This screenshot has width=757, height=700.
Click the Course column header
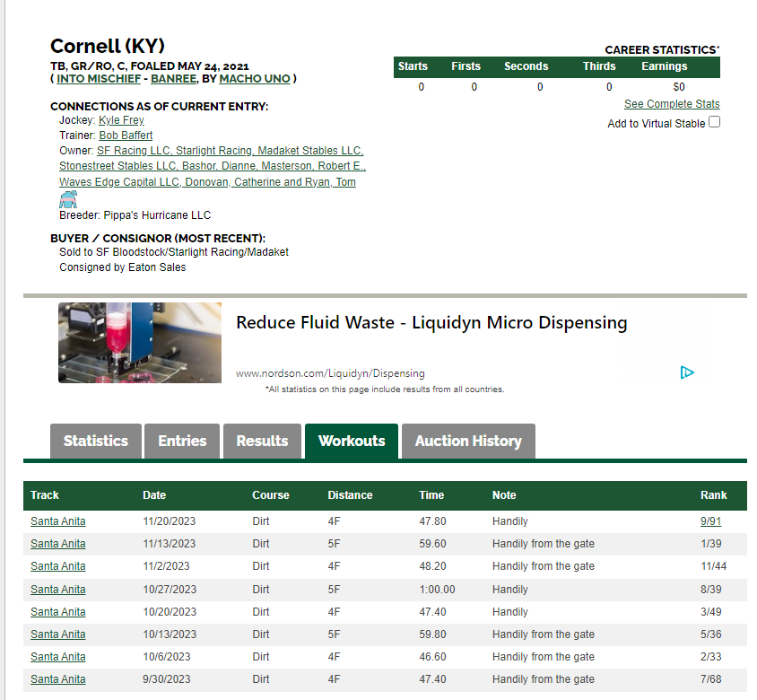270,495
